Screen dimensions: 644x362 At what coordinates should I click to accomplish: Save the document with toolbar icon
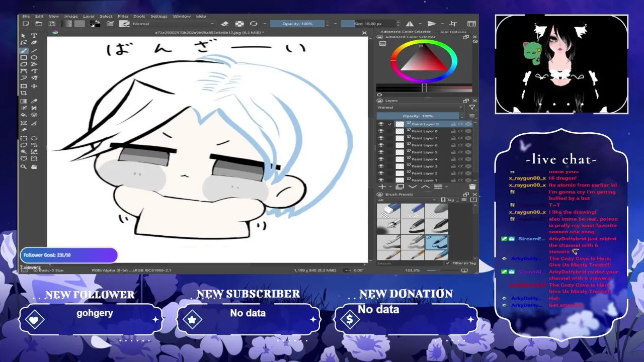pos(52,24)
